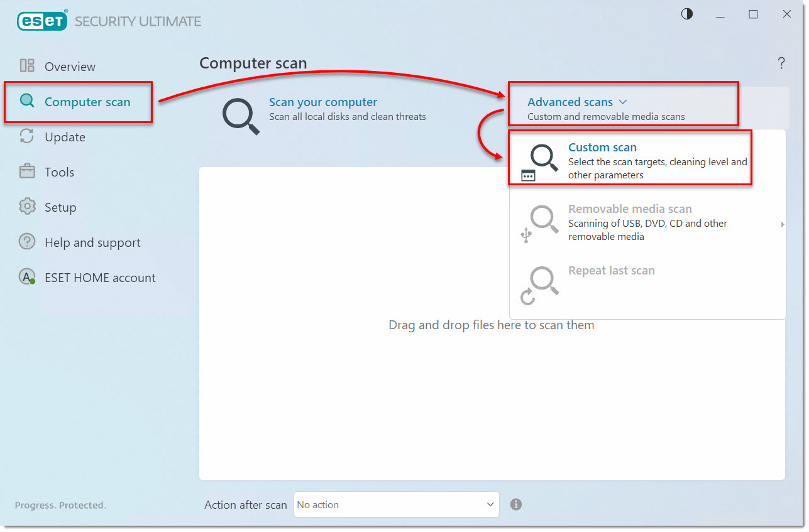809x532 pixels.
Task: Click the Scan your computer magnifier icon
Action: click(241, 116)
